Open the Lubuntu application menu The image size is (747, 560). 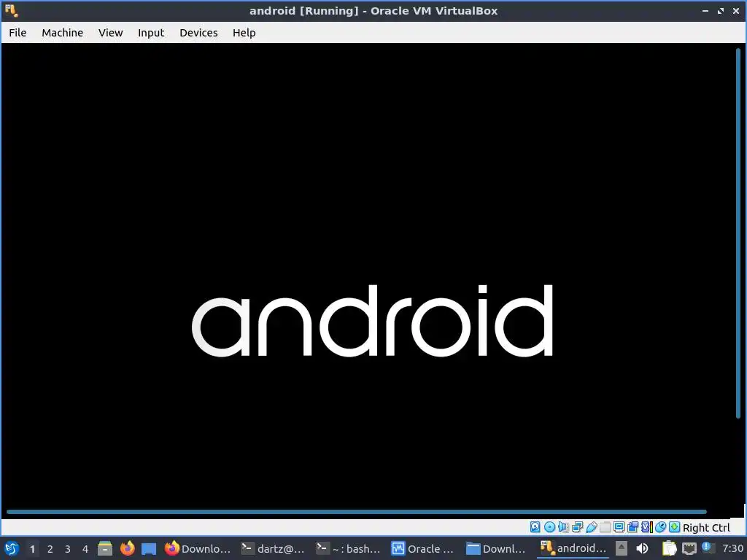(x=12, y=549)
